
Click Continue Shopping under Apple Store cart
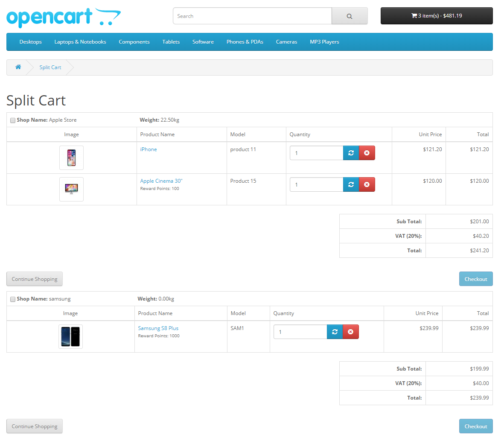(35, 279)
